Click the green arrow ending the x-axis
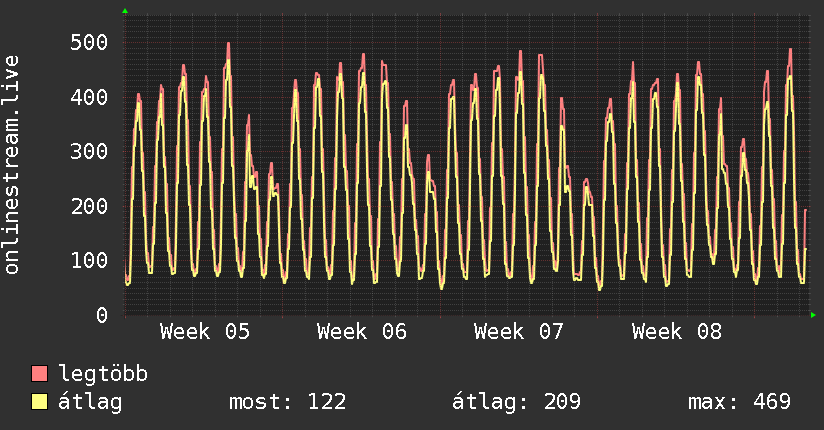The width and height of the screenshot is (824, 430). pos(813,315)
